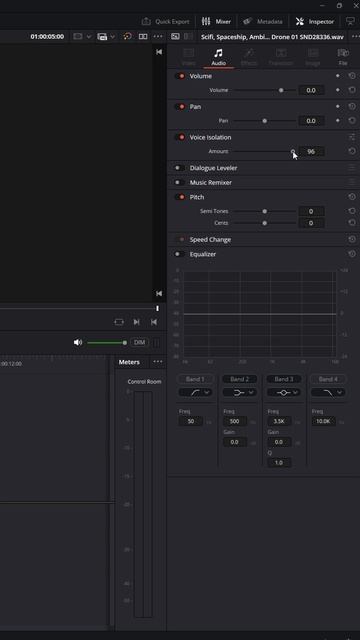This screenshot has height=640, width=360.
Task: Add keyframe on Pan parameter row
Action: 338,120
